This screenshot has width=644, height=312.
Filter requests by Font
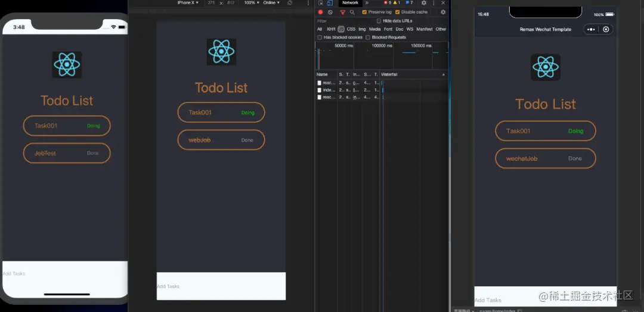(388, 29)
